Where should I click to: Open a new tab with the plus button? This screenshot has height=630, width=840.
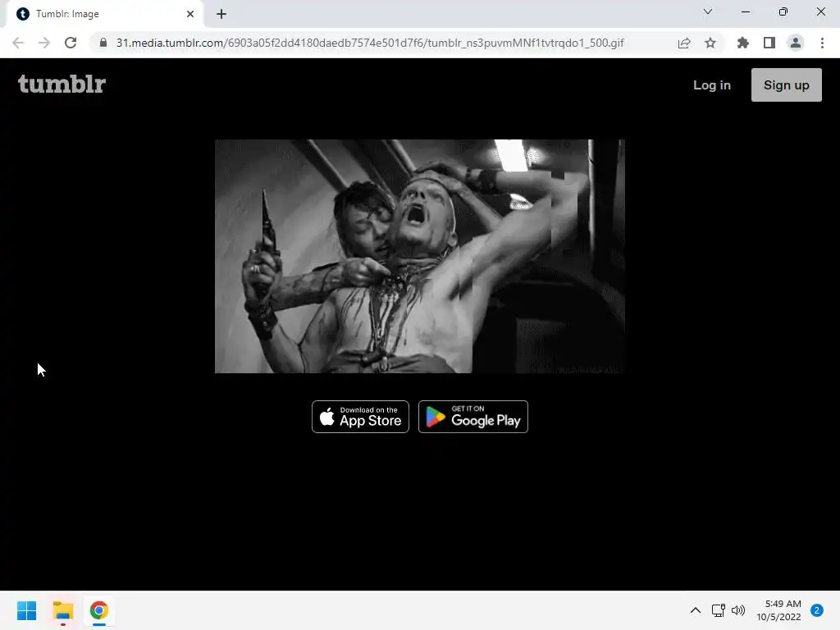pyautogui.click(x=221, y=14)
